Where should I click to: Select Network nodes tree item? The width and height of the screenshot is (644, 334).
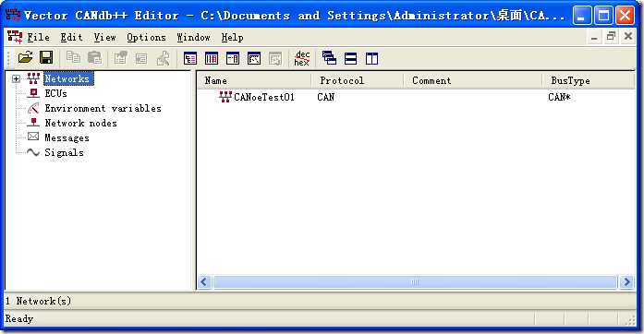81,123
